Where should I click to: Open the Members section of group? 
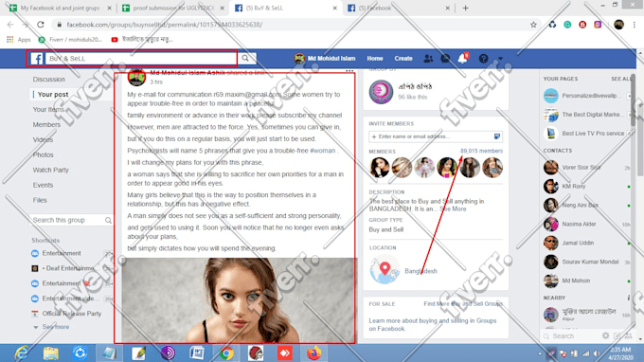tap(46, 124)
